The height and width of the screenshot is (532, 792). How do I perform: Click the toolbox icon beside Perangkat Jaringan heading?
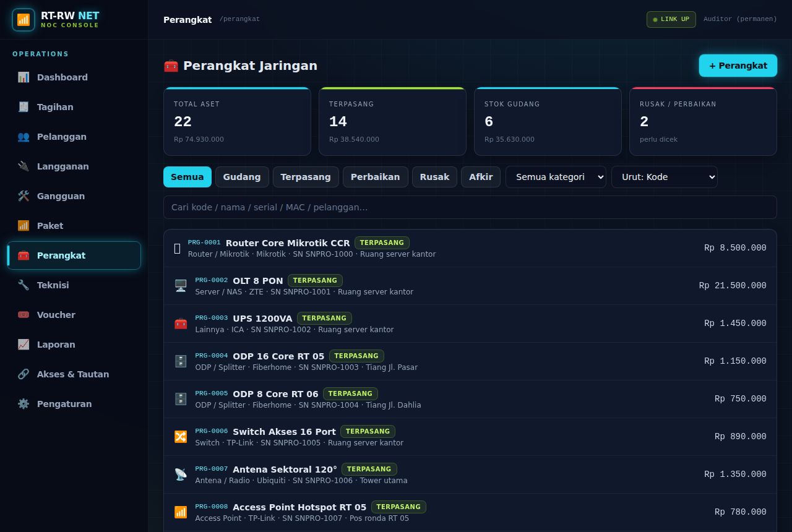click(x=171, y=66)
